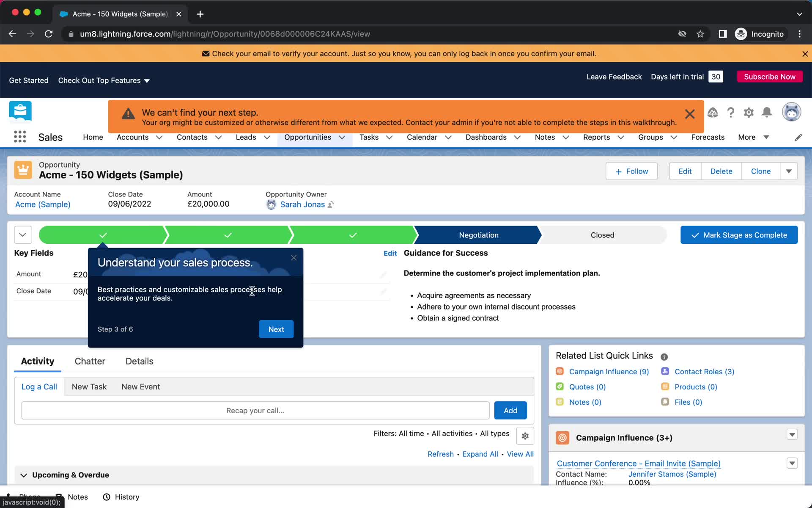Open the user profile avatar
The image size is (812, 508).
tap(791, 112)
